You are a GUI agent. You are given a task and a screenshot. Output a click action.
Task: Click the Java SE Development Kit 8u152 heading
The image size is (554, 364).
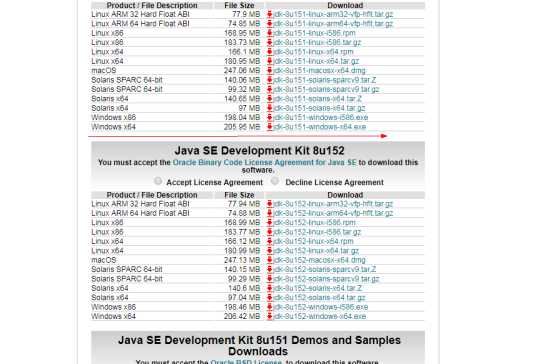click(259, 151)
